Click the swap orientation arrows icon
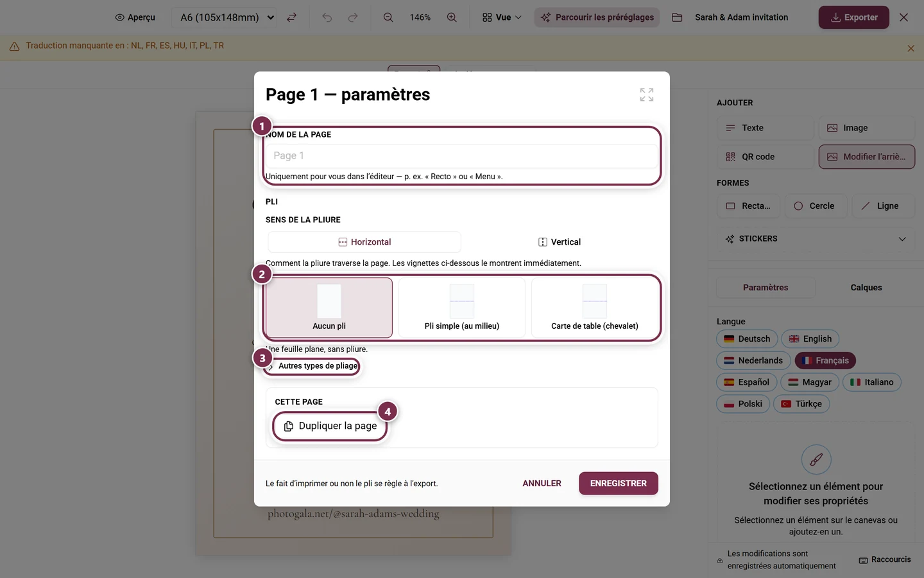Image resolution: width=924 pixels, height=578 pixels. pos(291,17)
